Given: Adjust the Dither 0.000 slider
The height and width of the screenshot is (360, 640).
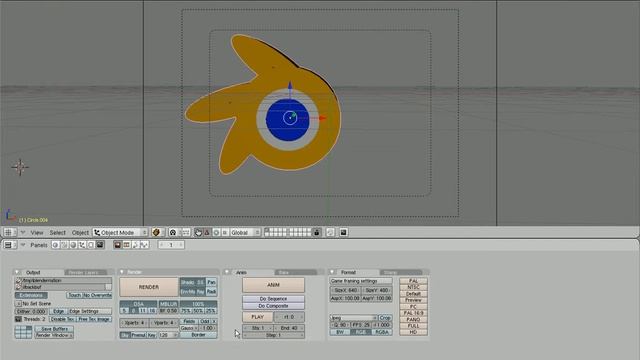Looking at the screenshot, I should [x=31, y=311].
